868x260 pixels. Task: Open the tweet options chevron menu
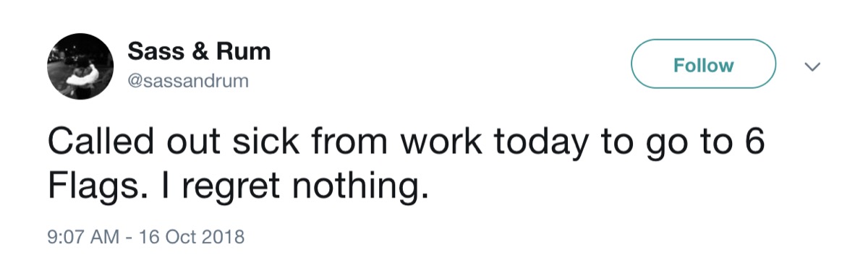(813, 66)
